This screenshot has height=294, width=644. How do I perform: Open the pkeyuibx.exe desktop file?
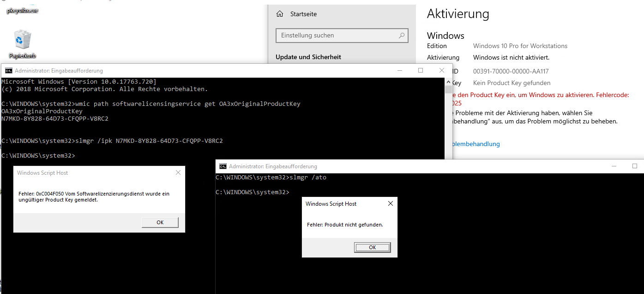[x=22, y=10]
